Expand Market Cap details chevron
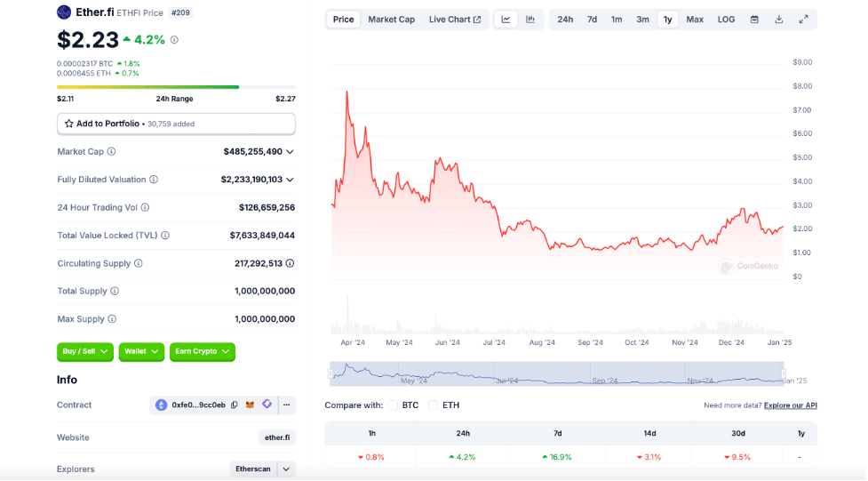This screenshot has width=868, height=481. 290,152
